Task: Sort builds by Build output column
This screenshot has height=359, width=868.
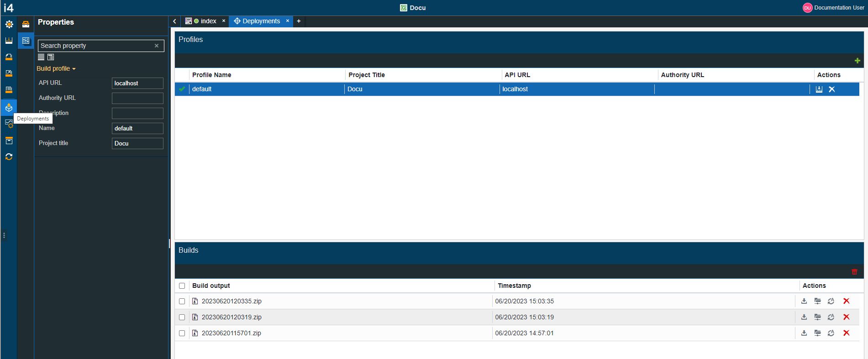Action: tap(211, 286)
